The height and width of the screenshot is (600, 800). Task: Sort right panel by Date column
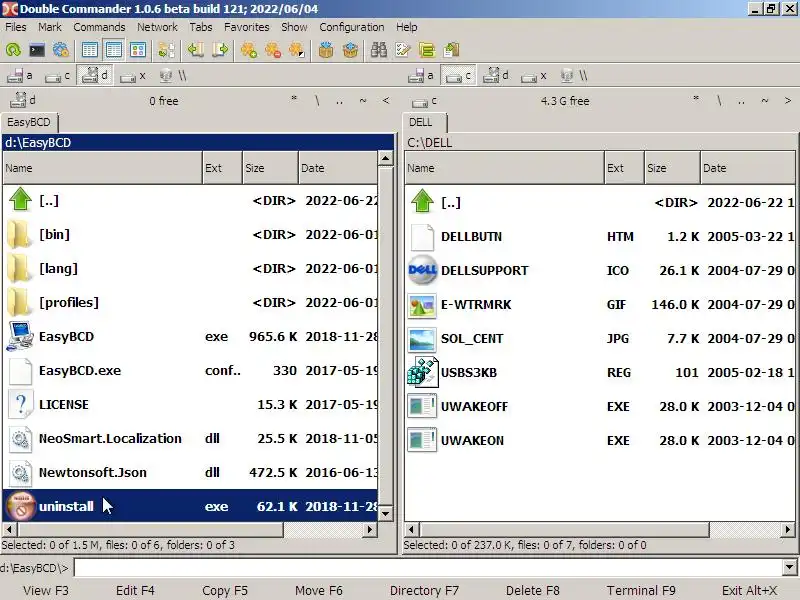748,168
